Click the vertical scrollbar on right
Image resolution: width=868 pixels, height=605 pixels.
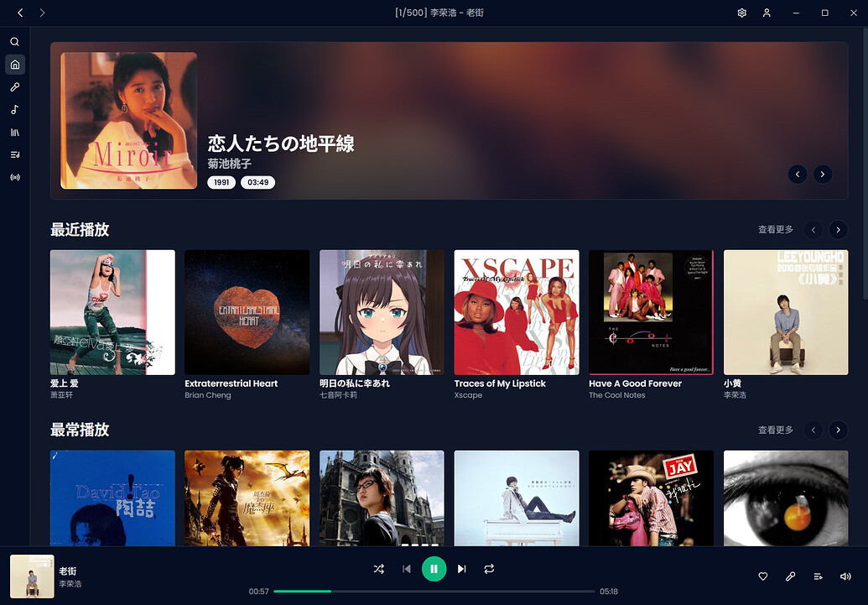tap(865, 164)
